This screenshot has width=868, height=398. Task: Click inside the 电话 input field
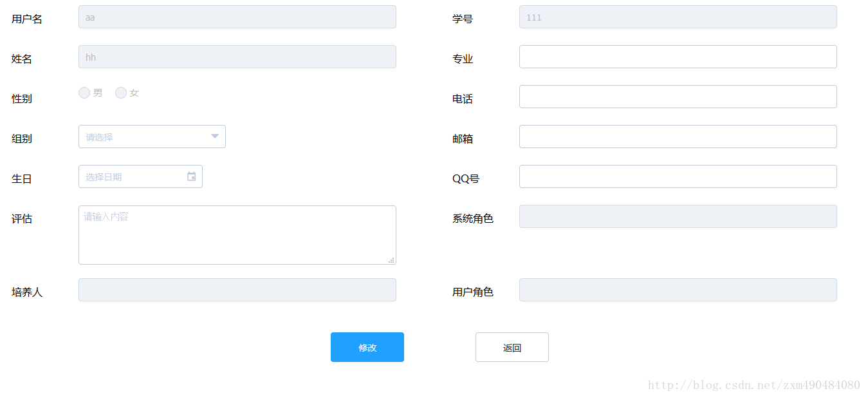pos(678,97)
